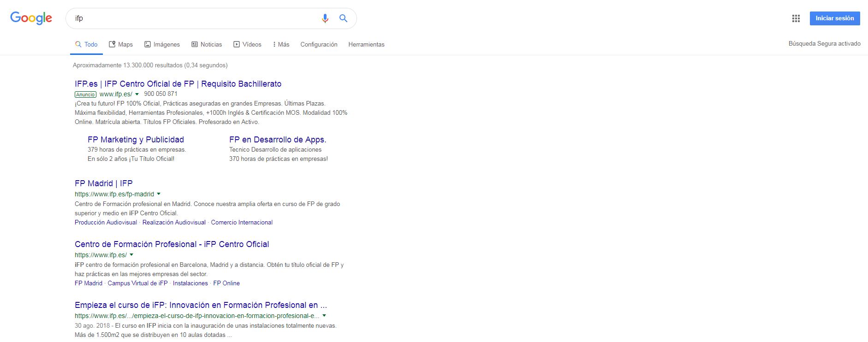Open the FP Marketing y Publicidad link

[136, 140]
